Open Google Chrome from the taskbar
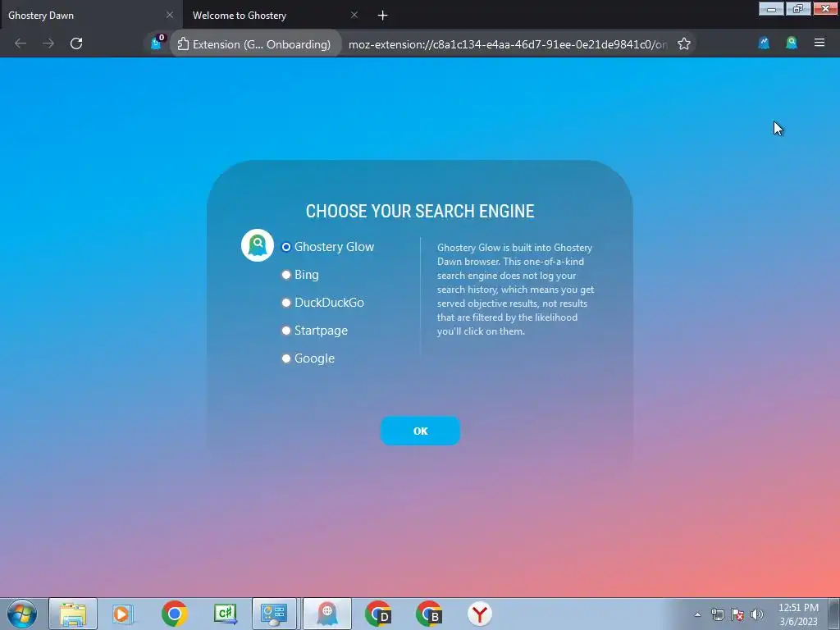 (174, 614)
